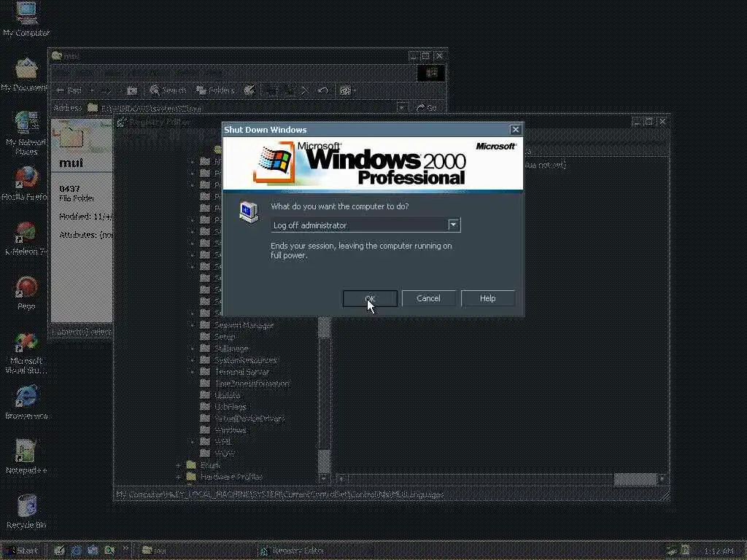
Task: Expand the Enum registry key
Action: point(179,465)
